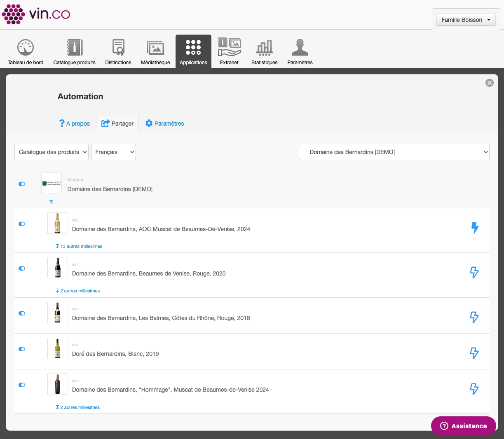Click lightning icon for Les Balmes Côtes du Rhône

[x=475, y=317]
